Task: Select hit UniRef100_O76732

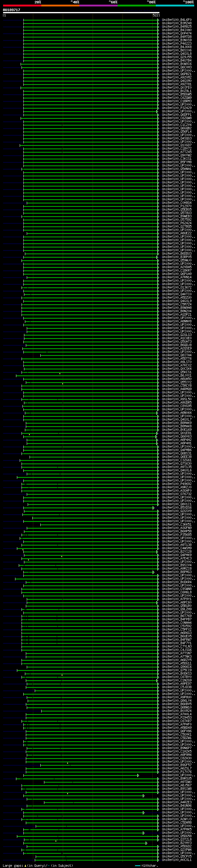Action: tap(177, 494)
